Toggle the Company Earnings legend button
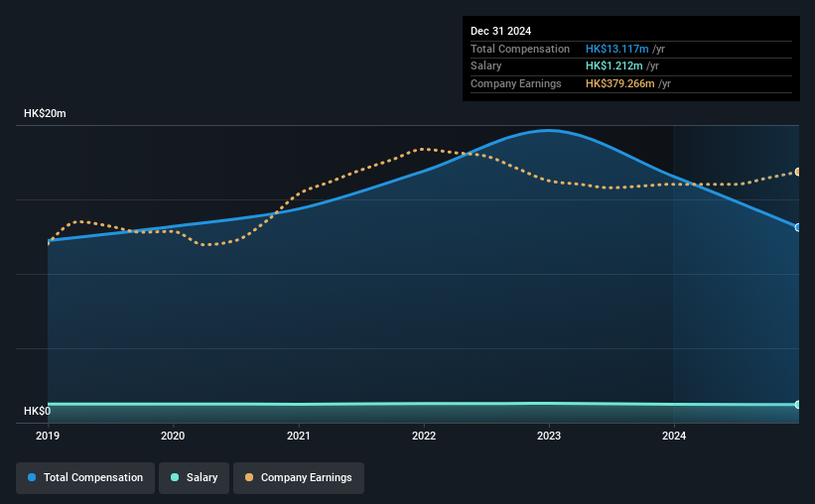815x504 pixels. (299, 477)
